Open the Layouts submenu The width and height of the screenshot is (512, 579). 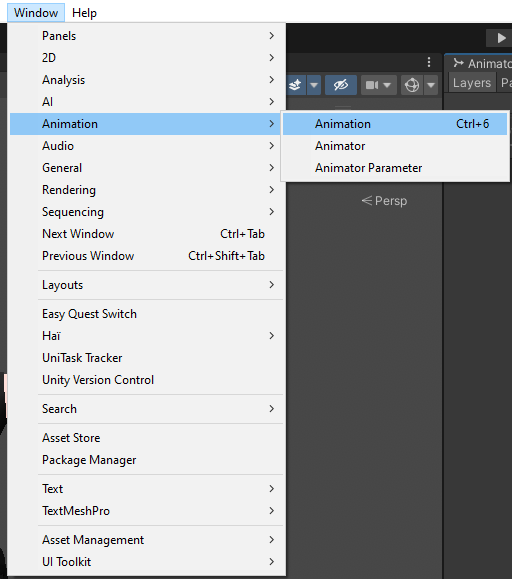[148, 285]
